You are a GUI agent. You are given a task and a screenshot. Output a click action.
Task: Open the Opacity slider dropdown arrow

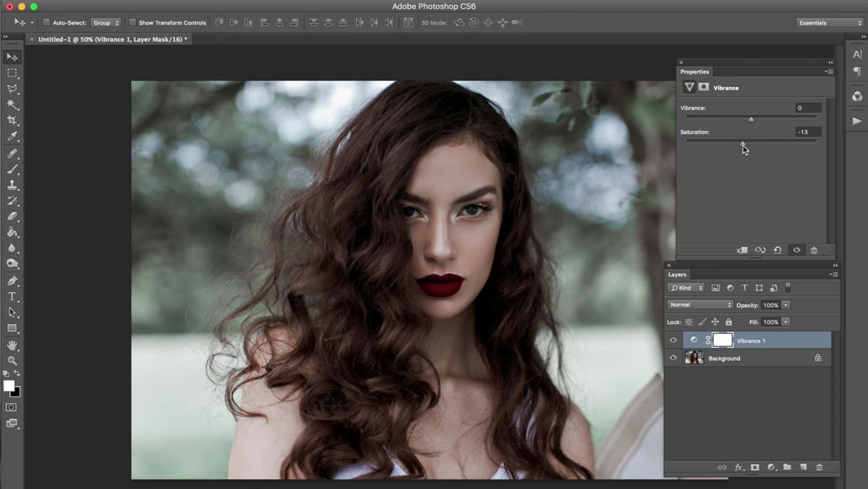click(786, 305)
